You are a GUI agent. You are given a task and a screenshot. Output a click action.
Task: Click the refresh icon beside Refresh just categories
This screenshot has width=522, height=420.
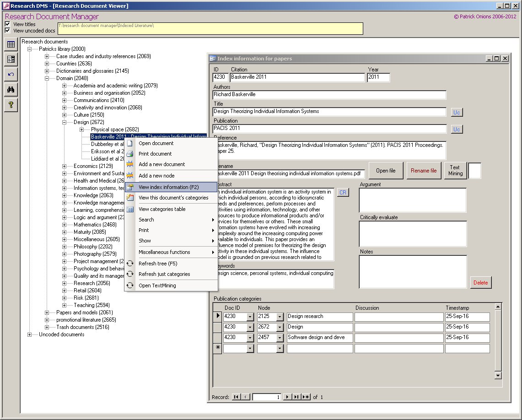tap(130, 274)
